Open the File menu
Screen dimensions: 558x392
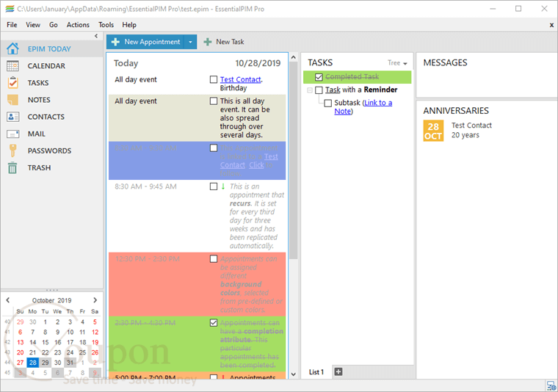click(12, 25)
